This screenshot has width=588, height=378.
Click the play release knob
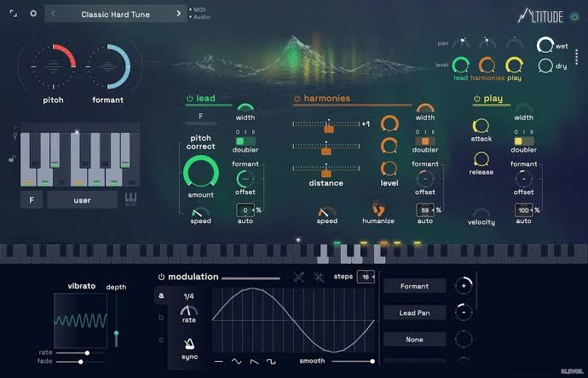pos(481,159)
